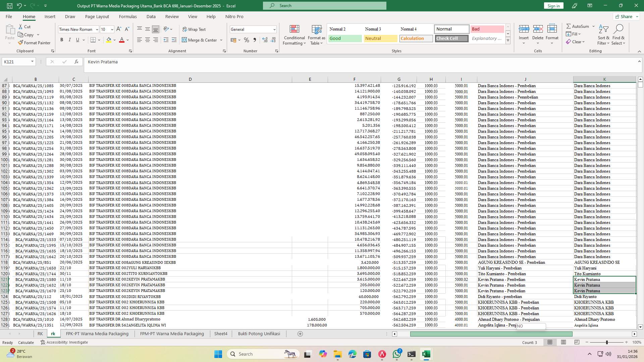
Task: Click the Comma Style icon
Action: coord(255,40)
